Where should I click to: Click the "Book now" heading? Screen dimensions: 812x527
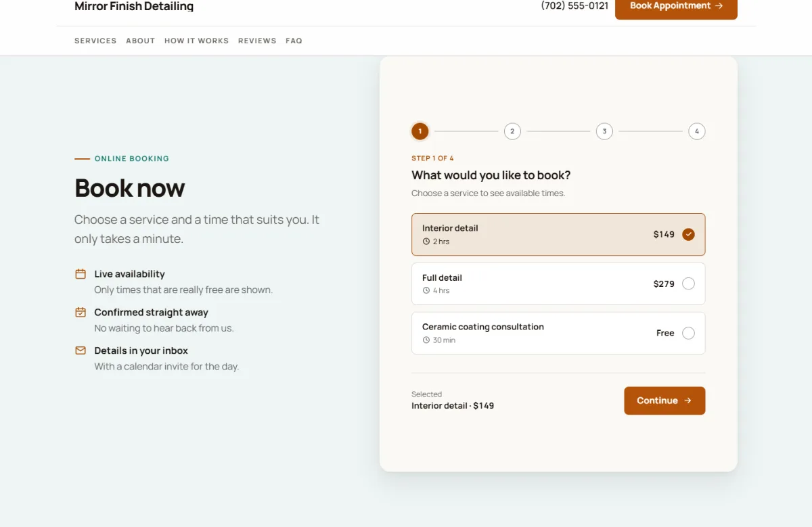(x=129, y=188)
